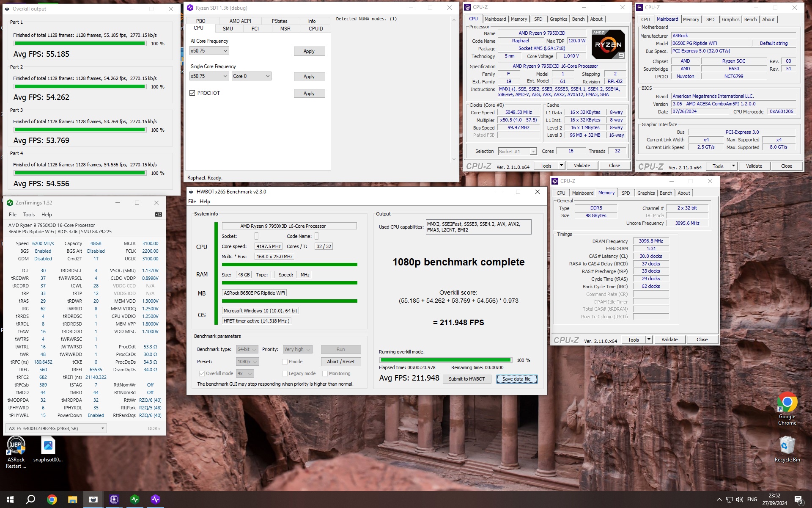Open Bench tab in CPU-Z CPU window
Viewport: 812px width, 508px height.
tap(578, 19)
